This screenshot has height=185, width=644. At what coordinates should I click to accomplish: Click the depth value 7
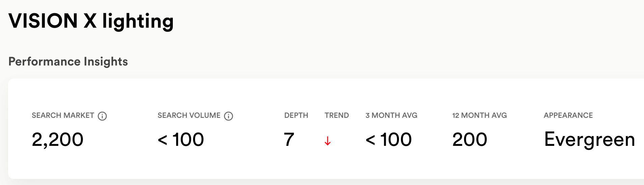point(289,139)
